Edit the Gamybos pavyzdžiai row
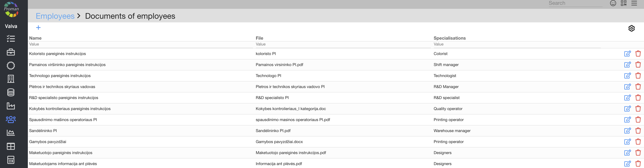Image resolution: width=644 pixels, height=168 pixels. point(627,142)
